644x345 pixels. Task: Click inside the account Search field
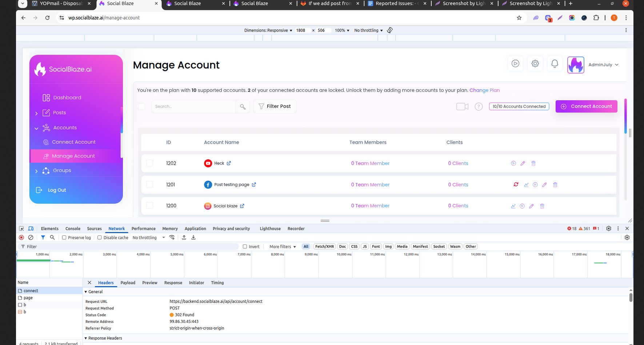click(193, 106)
